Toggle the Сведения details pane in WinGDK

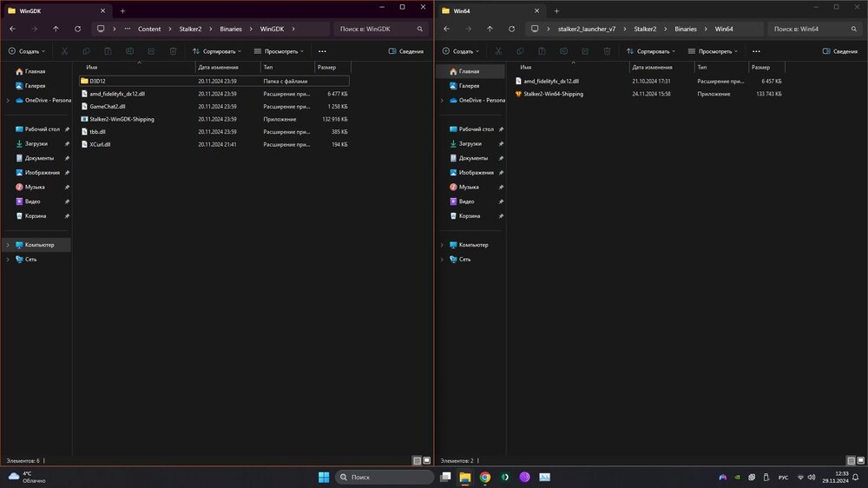(x=405, y=51)
